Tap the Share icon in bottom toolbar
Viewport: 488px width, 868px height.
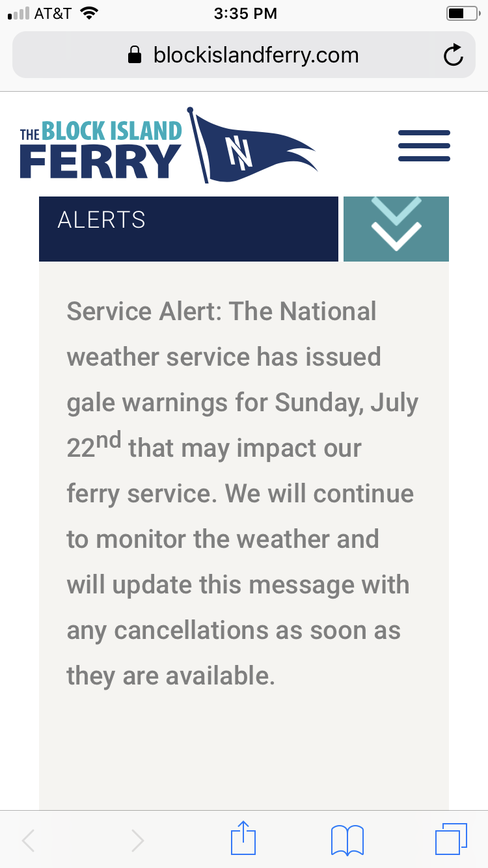click(x=243, y=839)
